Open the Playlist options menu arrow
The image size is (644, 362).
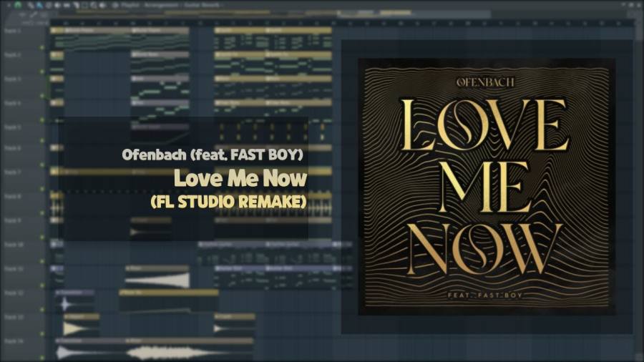coord(9,5)
